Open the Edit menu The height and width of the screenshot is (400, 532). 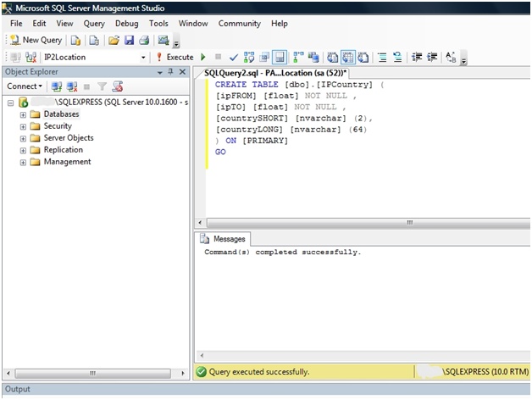pyautogui.click(x=39, y=24)
